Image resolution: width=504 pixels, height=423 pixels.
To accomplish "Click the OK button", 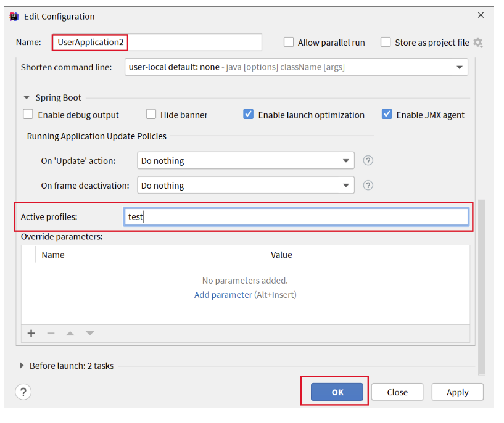I will pyautogui.click(x=337, y=392).
